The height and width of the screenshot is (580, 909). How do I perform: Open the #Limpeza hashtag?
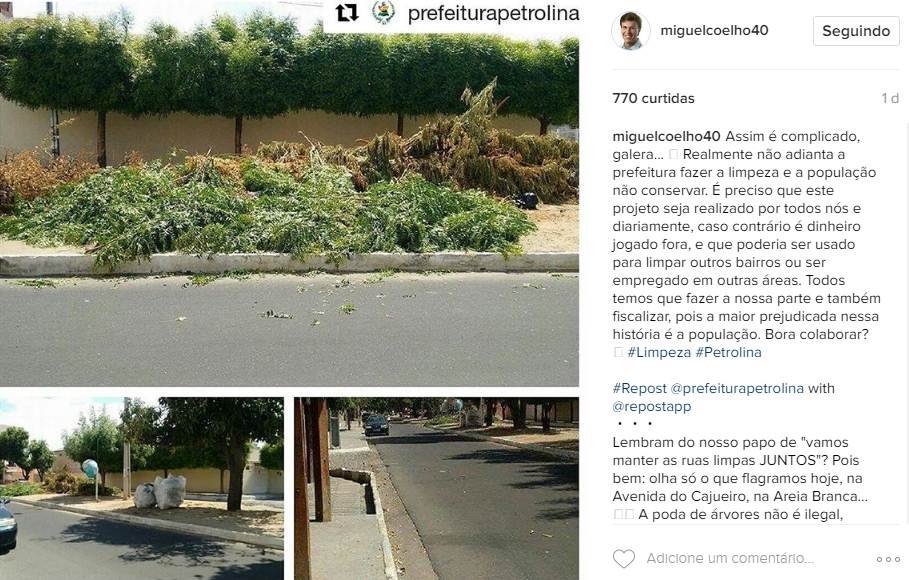coord(659,352)
